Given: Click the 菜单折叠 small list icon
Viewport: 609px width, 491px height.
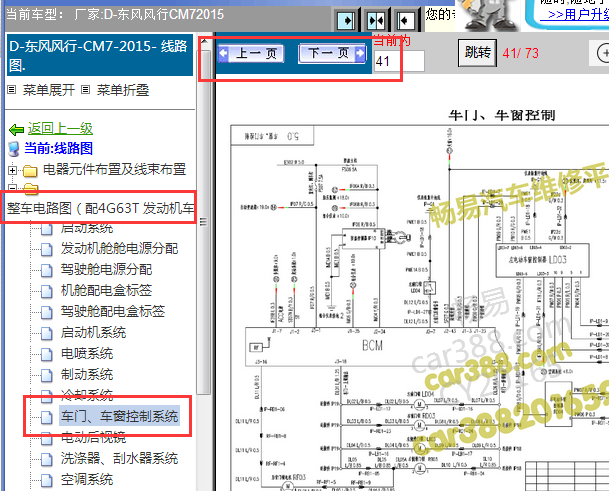Looking at the screenshot, I should point(85,90).
